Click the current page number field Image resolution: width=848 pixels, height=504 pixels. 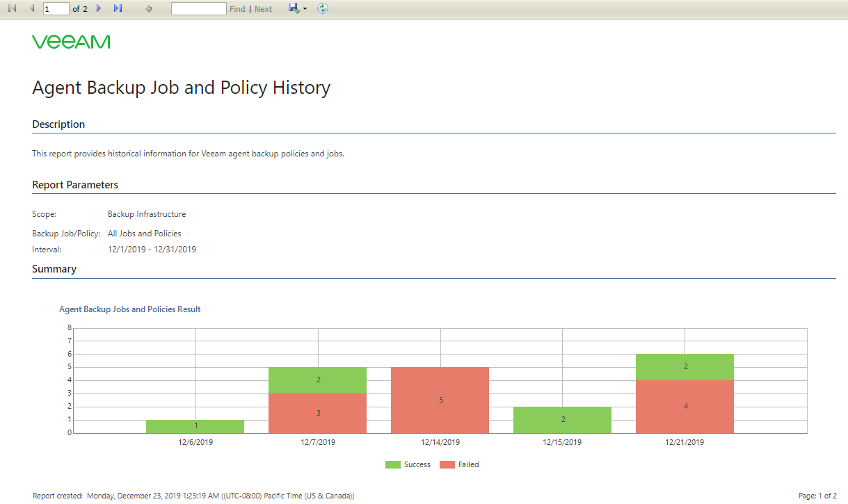56,8
